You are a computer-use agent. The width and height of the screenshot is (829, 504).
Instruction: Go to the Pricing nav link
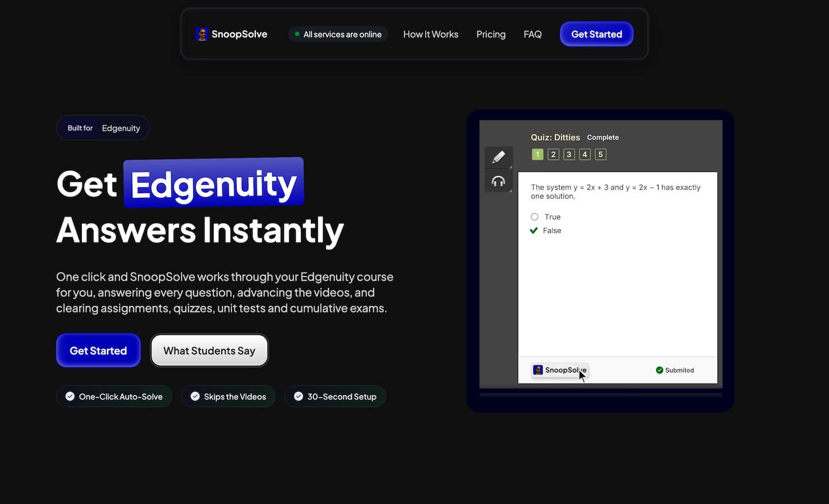491,34
